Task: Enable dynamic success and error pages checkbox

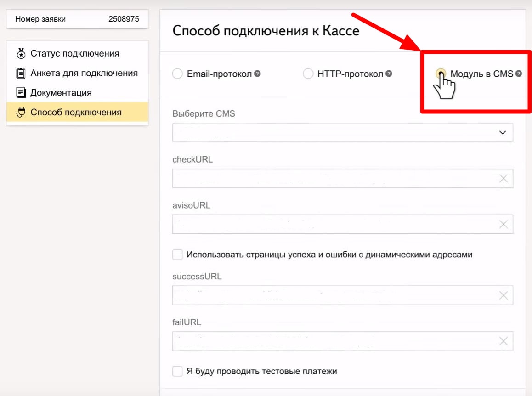Action: 177,255
